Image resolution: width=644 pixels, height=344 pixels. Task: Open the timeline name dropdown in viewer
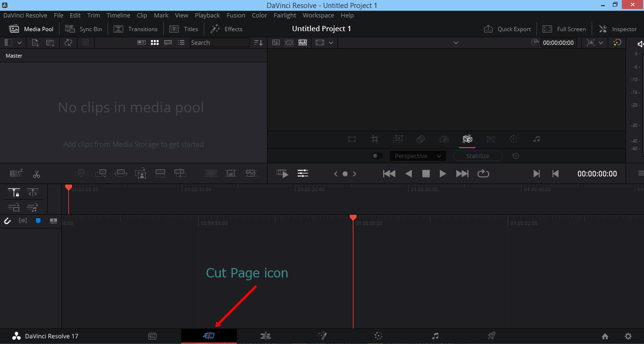456,42
